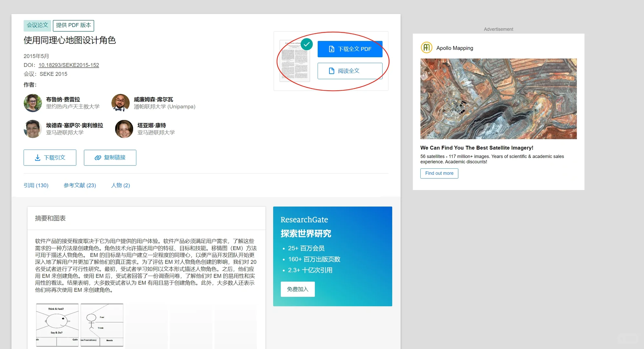The height and width of the screenshot is (349, 644).
Task: Click Find out more in the advertisement
Action: pyautogui.click(x=439, y=173)
